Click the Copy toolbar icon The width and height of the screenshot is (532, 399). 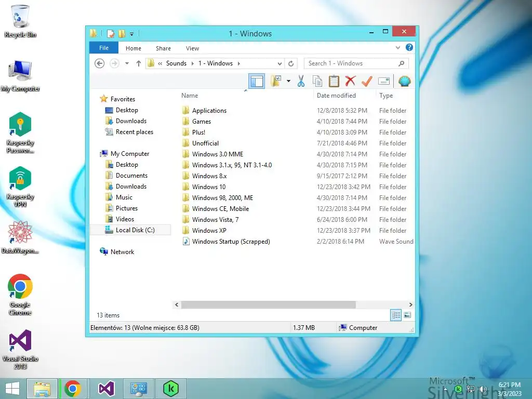click(317, 82)
